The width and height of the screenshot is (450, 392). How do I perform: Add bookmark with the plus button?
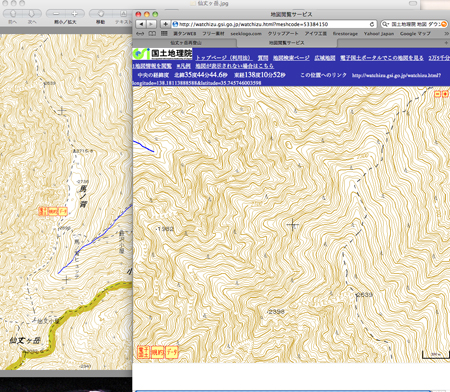[165, 24]
